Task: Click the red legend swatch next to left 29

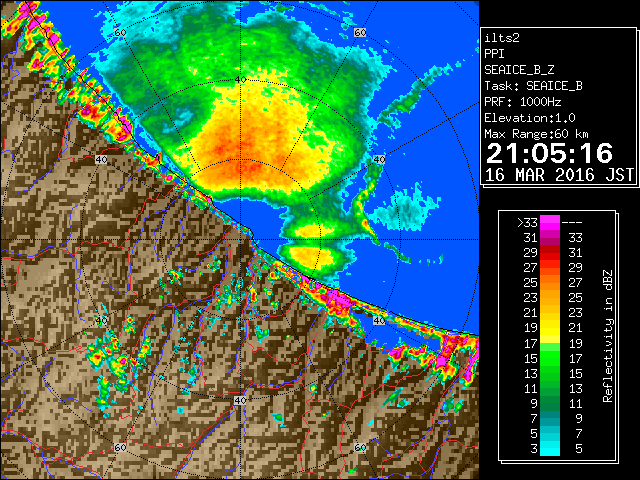Action: 550,252
